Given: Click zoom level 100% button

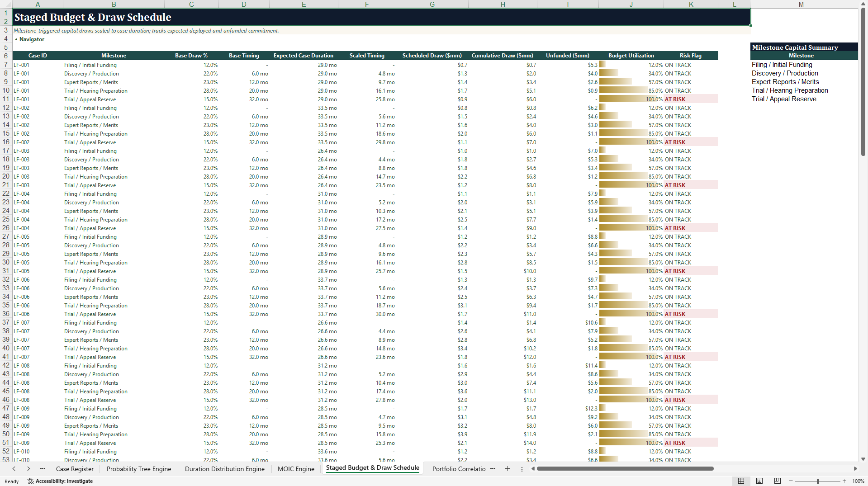Looking at the screenshot, I should click(x=858, y=481).
